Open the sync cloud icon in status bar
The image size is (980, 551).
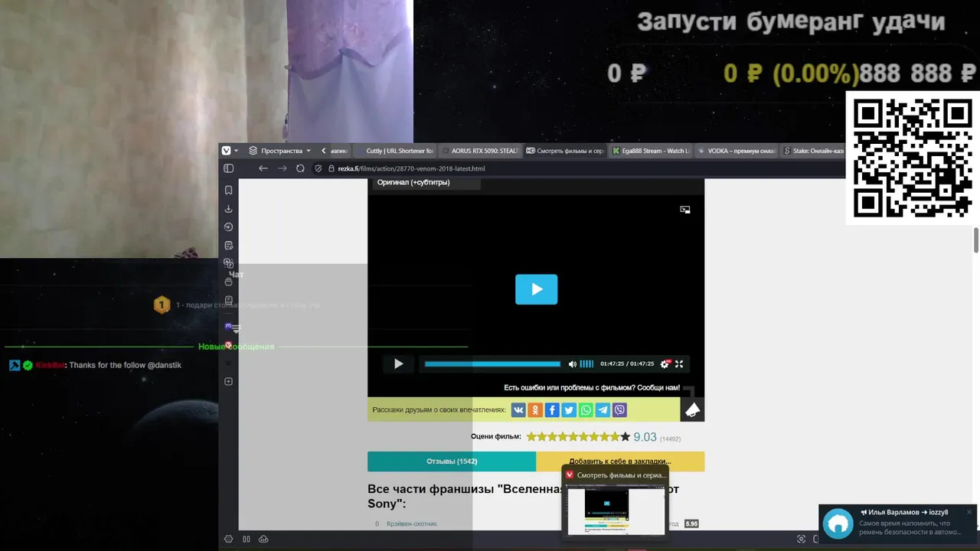263,539
